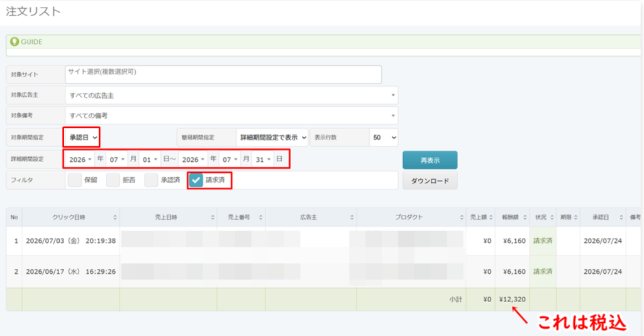Click ¥6,160 reward in row 2
The height and width of the screenshot is (336, 644).
[514, 271]
